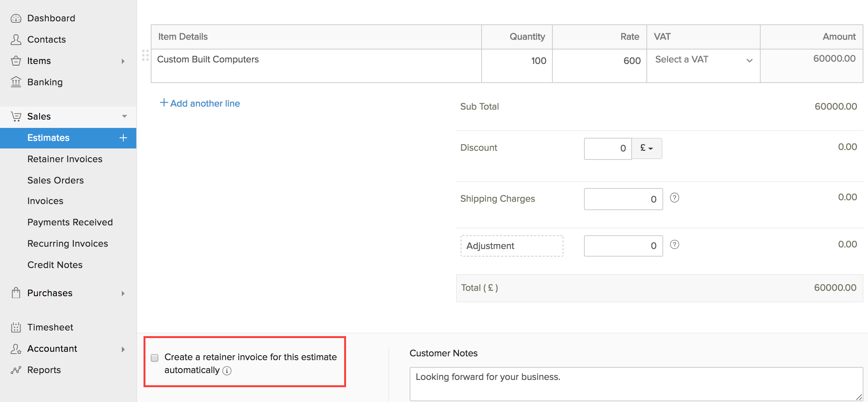Open Sales Orders section

(56, 180)
